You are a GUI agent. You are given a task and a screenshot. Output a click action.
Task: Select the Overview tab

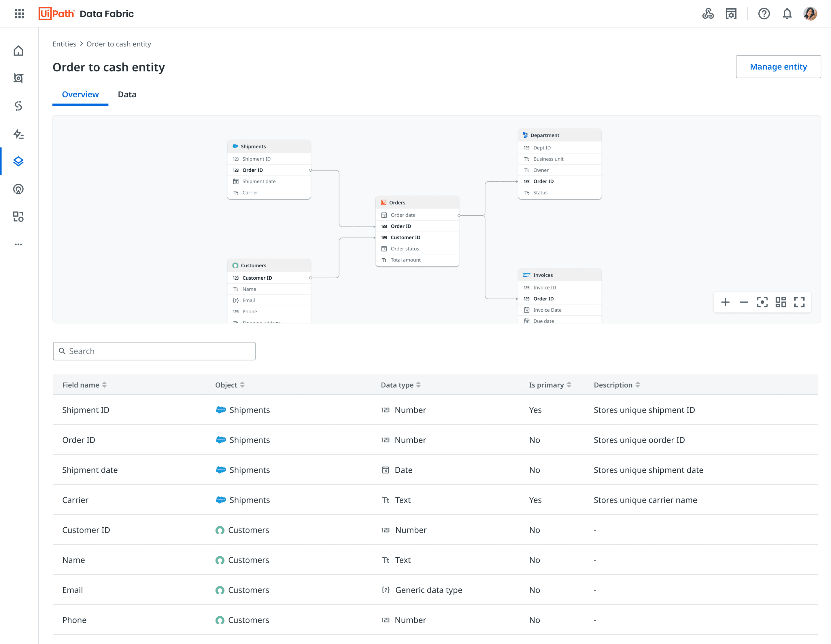tap(80, 94)
